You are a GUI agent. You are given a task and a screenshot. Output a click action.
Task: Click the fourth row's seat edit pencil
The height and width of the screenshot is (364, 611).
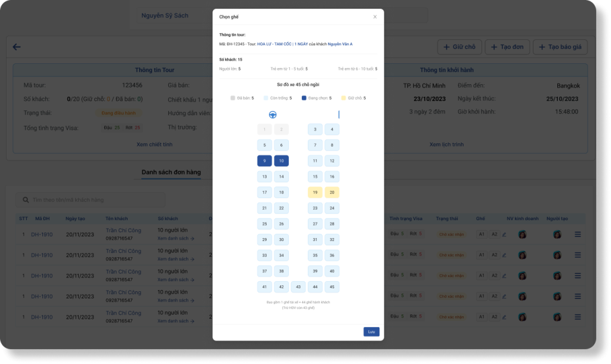(504, 297)
